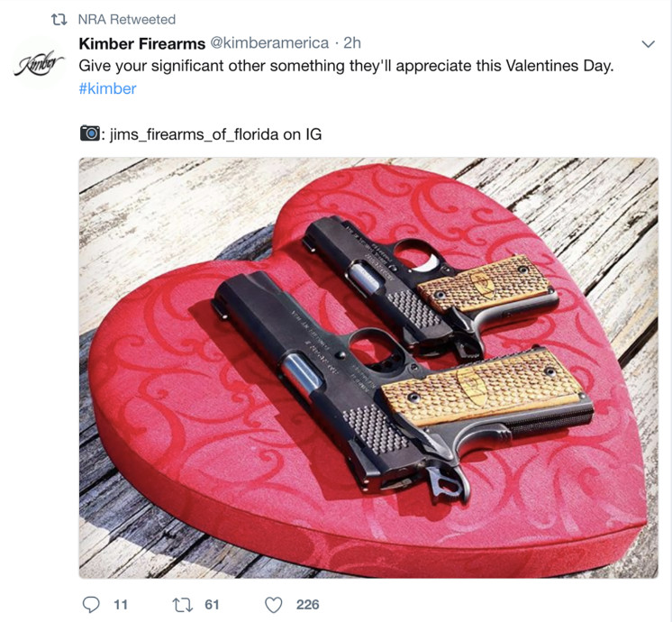Open the #kimber hashtag
The image size is (672, 622).
tap(107, 88)
